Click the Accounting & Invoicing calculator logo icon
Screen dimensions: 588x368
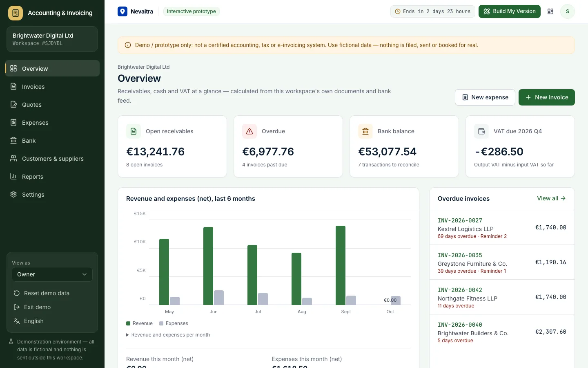[x=16, y=13]
